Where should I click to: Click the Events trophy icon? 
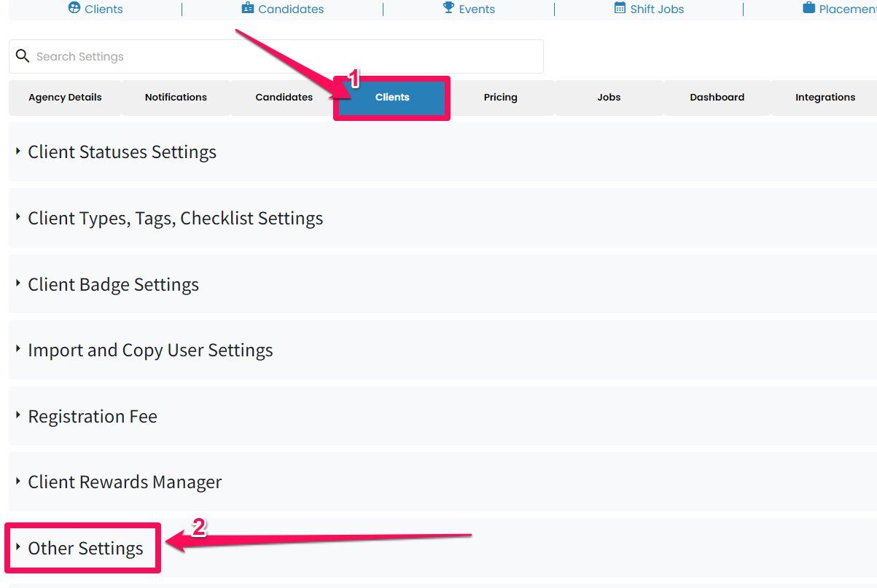pos(448,8)
